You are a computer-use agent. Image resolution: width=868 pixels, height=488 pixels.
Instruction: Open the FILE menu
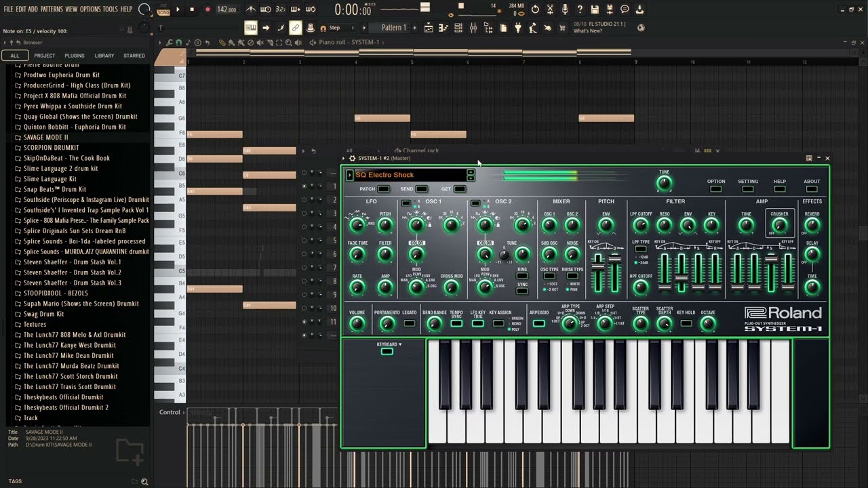pos(8,9)
